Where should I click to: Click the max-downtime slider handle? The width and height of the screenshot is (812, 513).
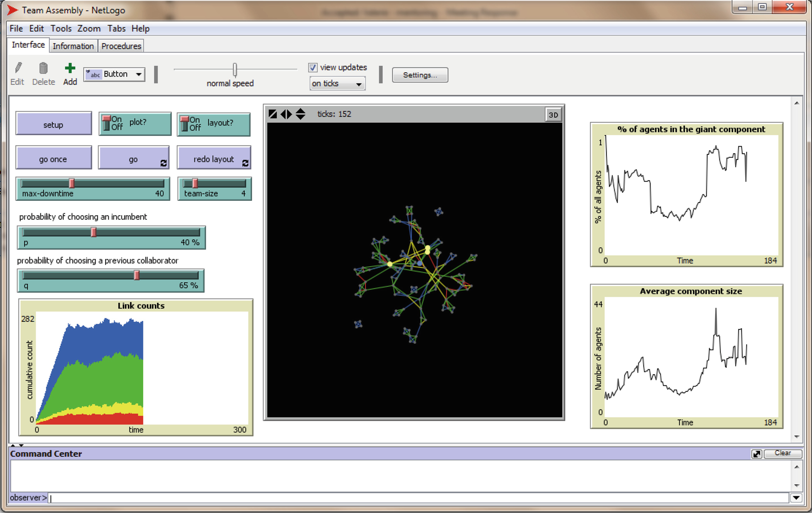coord(72,183)
